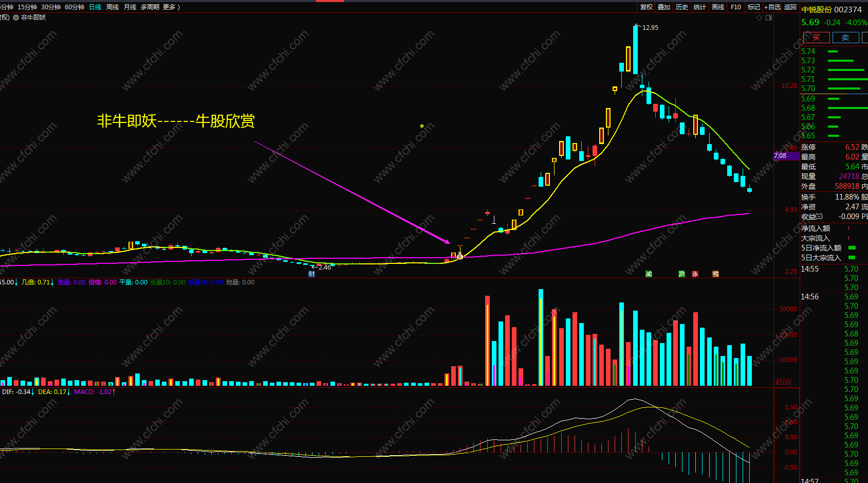Toggle the side panel layout icon
Viewport: 868px width, 483px height.
[x=769, y=18]
